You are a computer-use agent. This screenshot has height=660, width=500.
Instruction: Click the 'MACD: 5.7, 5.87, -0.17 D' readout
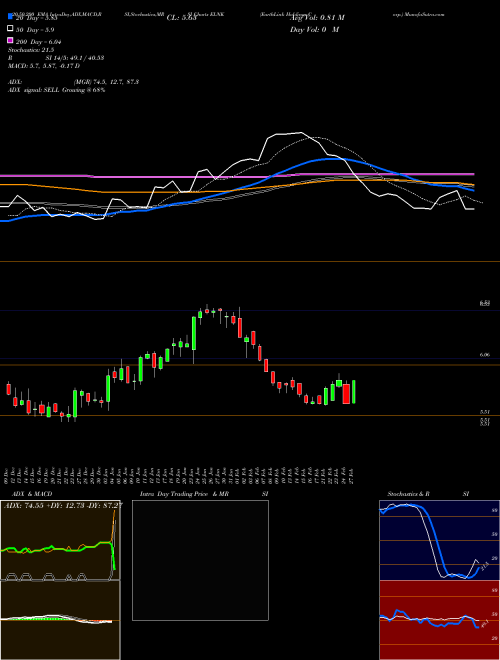pos(44,66)
